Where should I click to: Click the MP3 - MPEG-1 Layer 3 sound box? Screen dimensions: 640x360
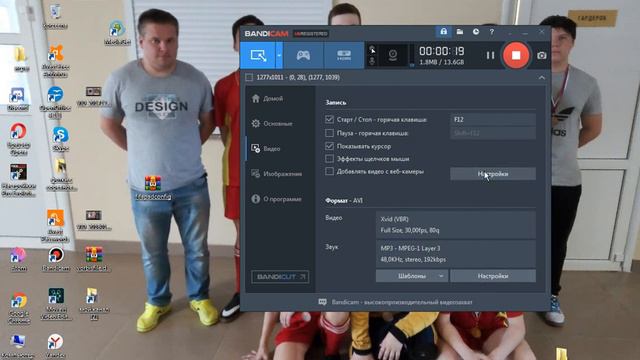[456, 253]
